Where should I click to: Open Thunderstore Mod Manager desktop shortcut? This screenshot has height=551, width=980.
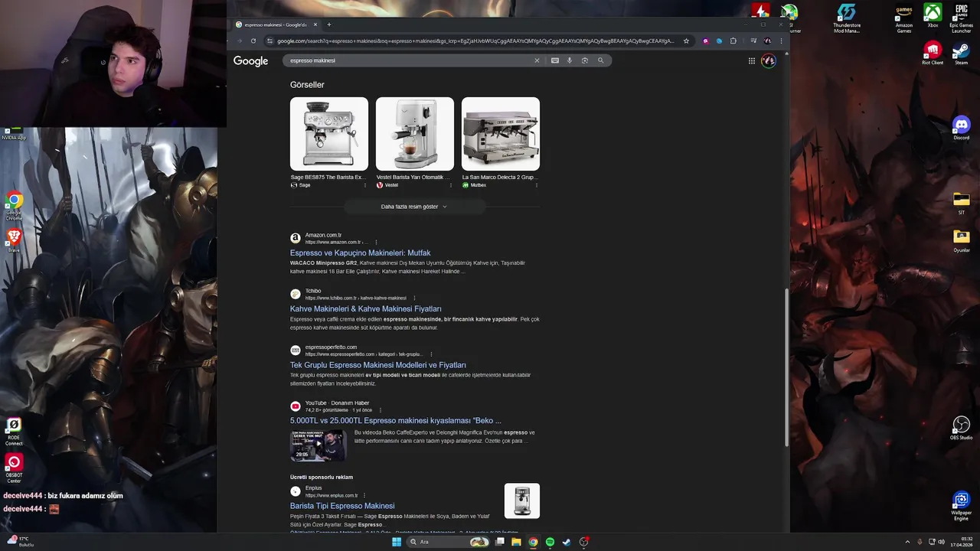(846, 18)
